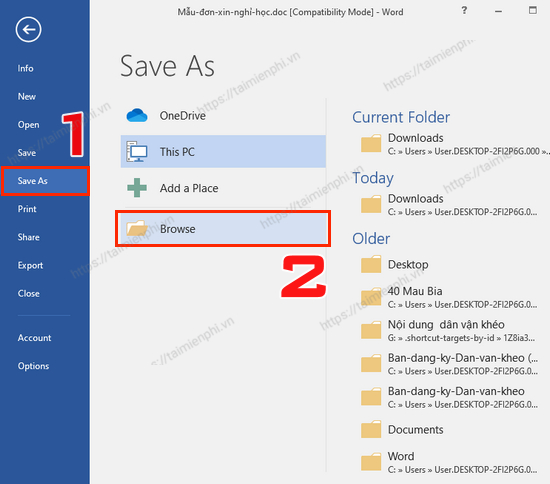Choose the Desktop folder
Image resolution: width=550 pixels, height=484 pixels.
pos(408,264)
